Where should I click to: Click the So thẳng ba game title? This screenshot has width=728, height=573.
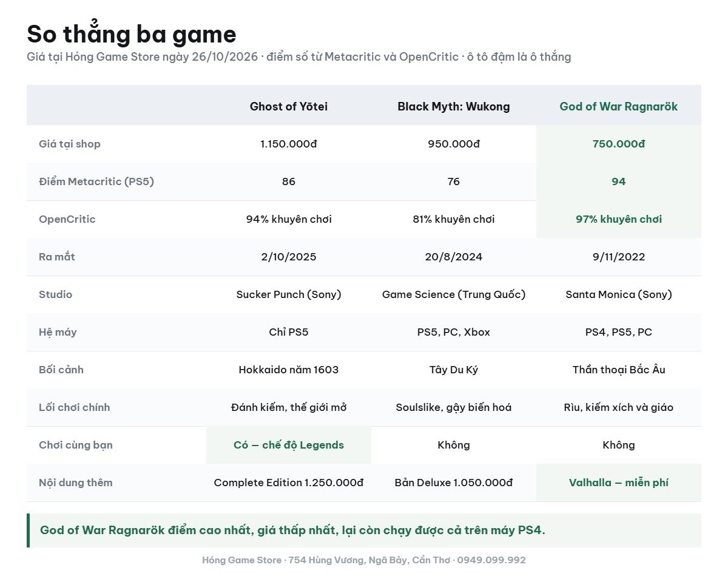(132, 34)
